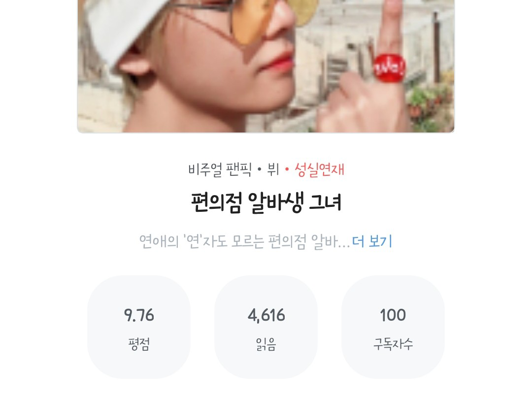Click the 100 subscriber count
The height and width of the screenshot is (399, 532).
pyautogui.click(x=393, y=315)
